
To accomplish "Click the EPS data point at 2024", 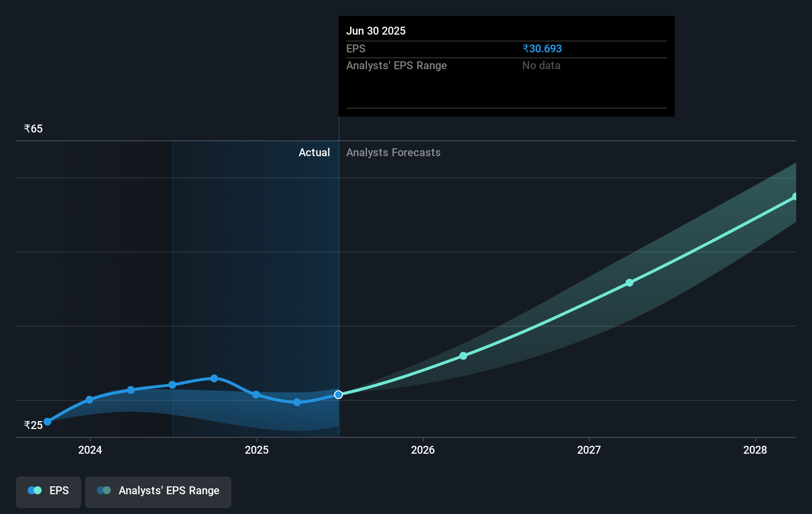I will 90,400.
